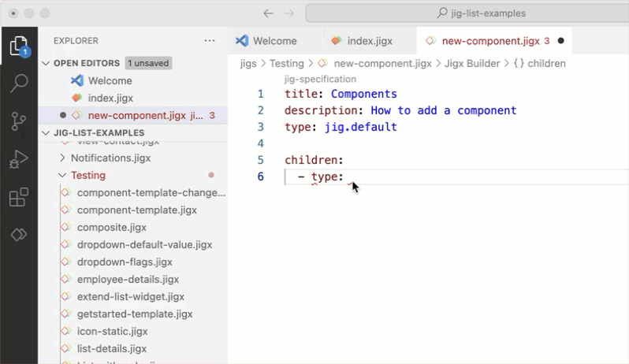629x364 pixels.
Task: Click the children breadcrumb
Action: click(x=546, y=63)
